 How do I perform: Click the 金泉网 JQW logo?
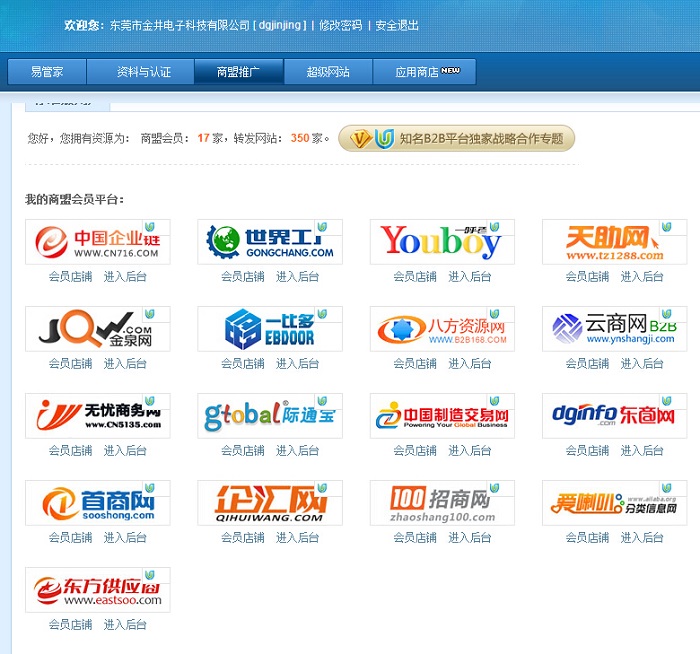click(x=97, y=329)
